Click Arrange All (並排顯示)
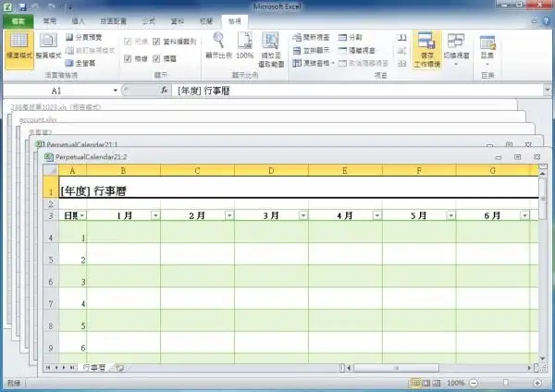The height and width of the screenshot is (392, 555). click(312, 50)
